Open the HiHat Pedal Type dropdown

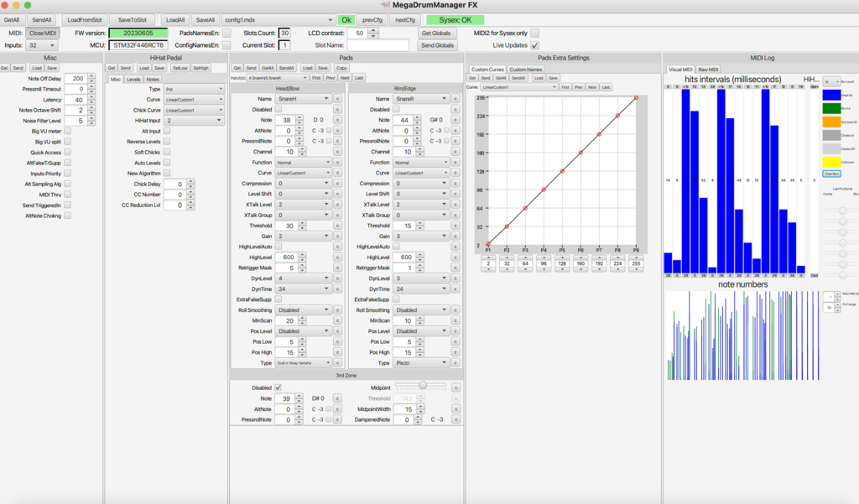[x=194, y=89]
